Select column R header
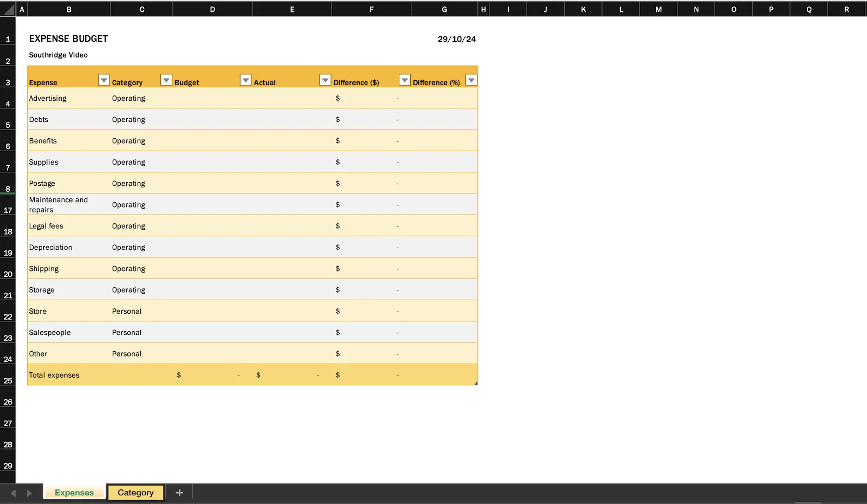Image resolution: width=867 pixels, height=504 pixels. (x=846, y=9)
